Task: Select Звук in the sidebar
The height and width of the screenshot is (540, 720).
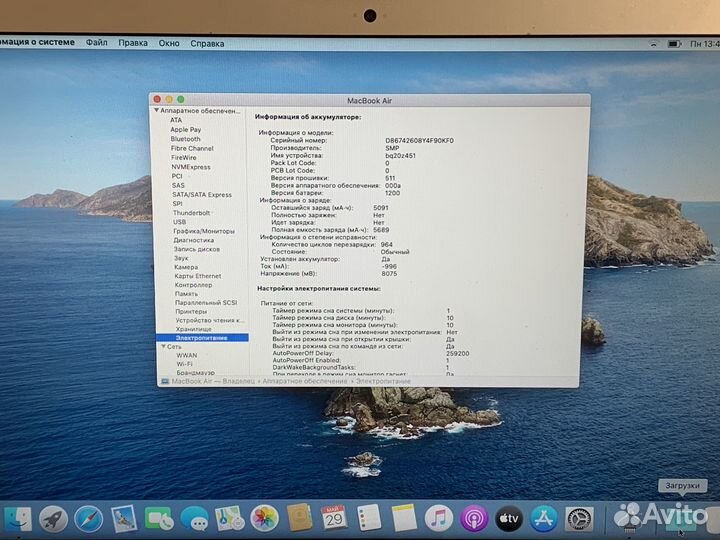Action: 181,258
